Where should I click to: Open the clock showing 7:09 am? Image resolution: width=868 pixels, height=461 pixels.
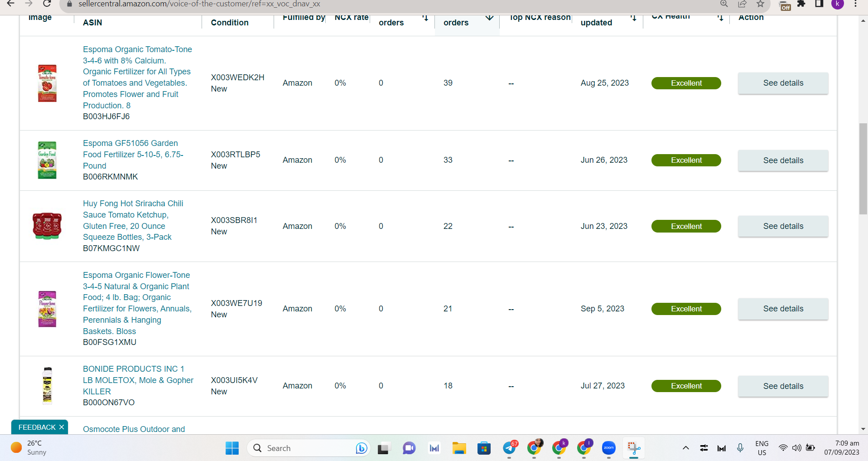(842, 448)
